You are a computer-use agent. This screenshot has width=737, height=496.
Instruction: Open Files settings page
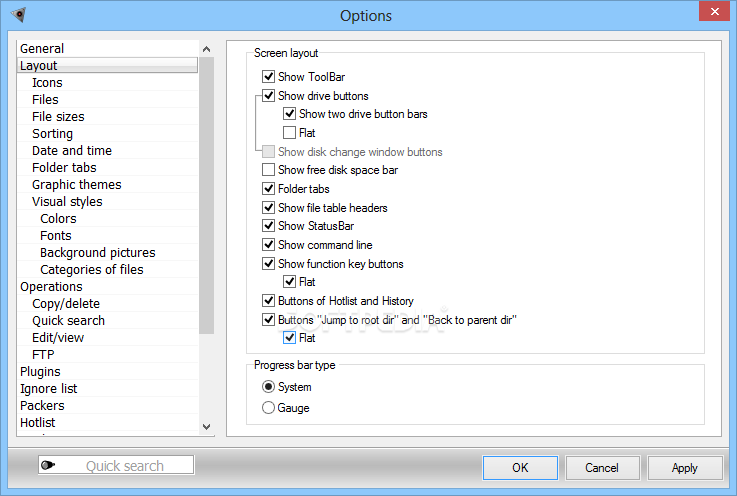[108, 99]
